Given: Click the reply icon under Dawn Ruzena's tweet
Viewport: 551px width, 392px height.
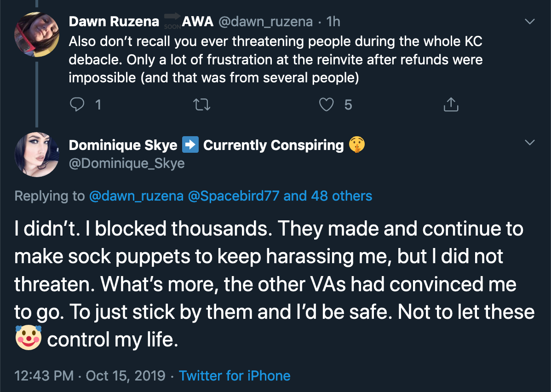Looking at the screenshot, I should point(77,104).
